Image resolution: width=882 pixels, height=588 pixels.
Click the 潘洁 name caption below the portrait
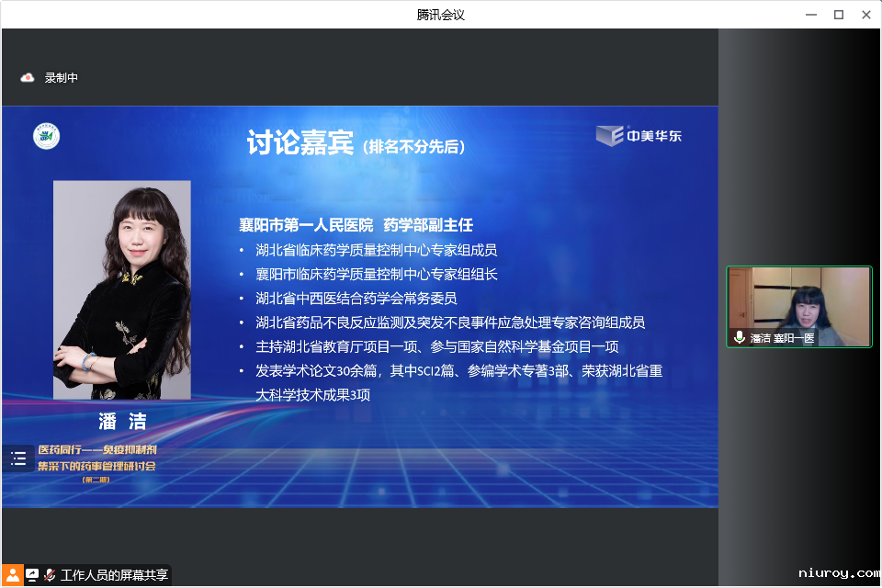click(x=122, y=422)
